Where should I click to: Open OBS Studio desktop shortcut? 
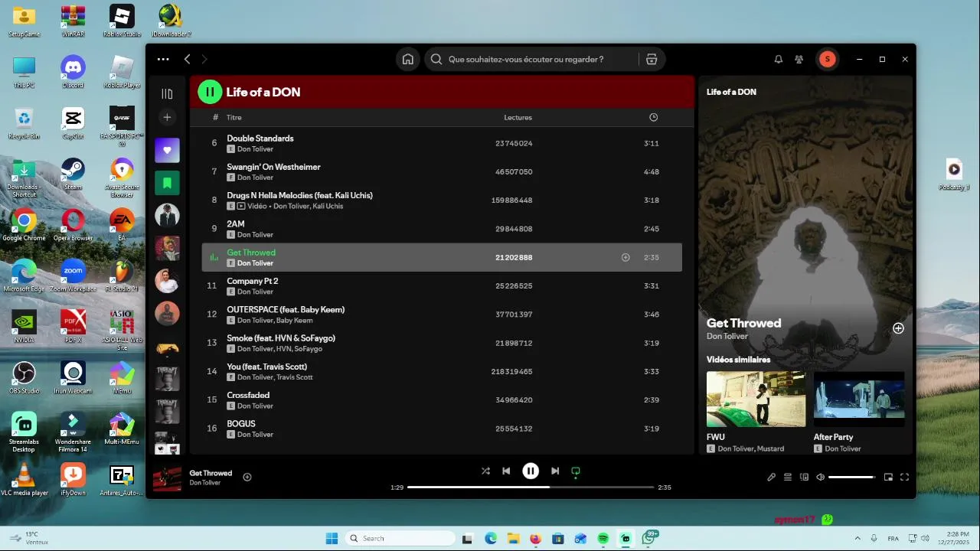point(24,377)
